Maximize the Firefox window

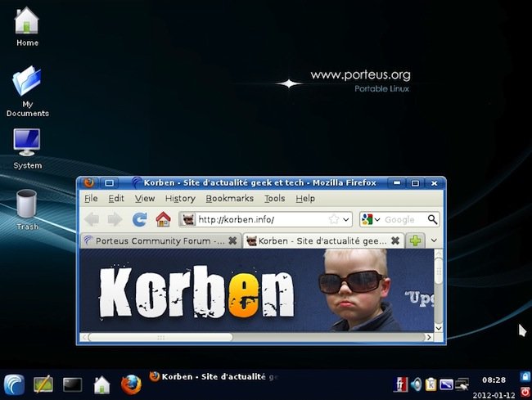click(x=415, y=183)
